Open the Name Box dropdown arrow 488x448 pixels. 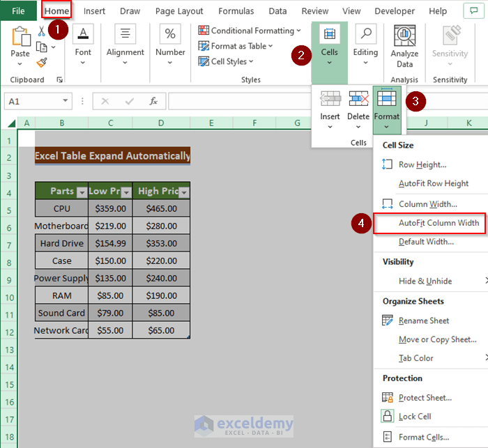point(66,101)
